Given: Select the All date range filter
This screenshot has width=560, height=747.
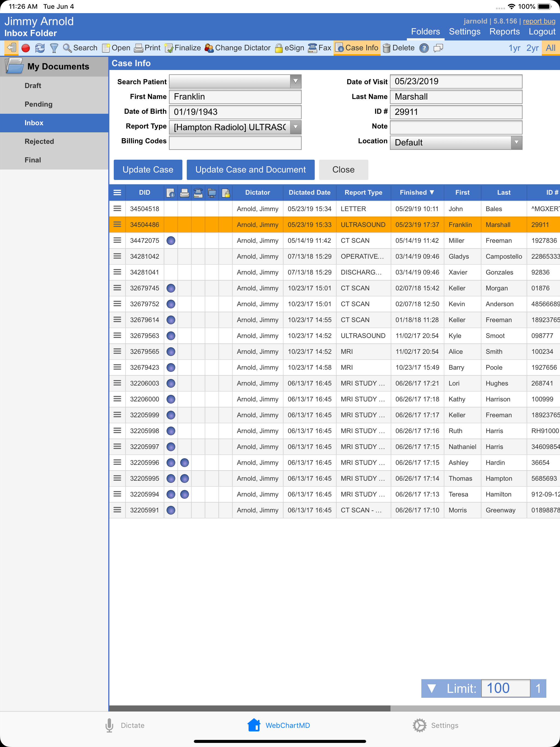Looking at the screenshot, I should coord(550,48).
